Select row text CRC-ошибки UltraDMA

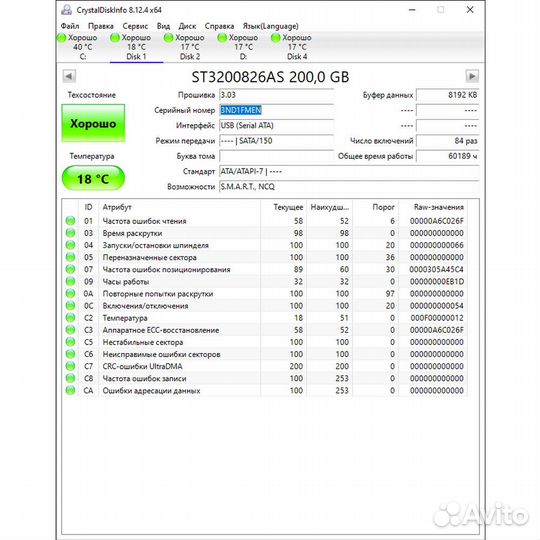click(142, 366)
